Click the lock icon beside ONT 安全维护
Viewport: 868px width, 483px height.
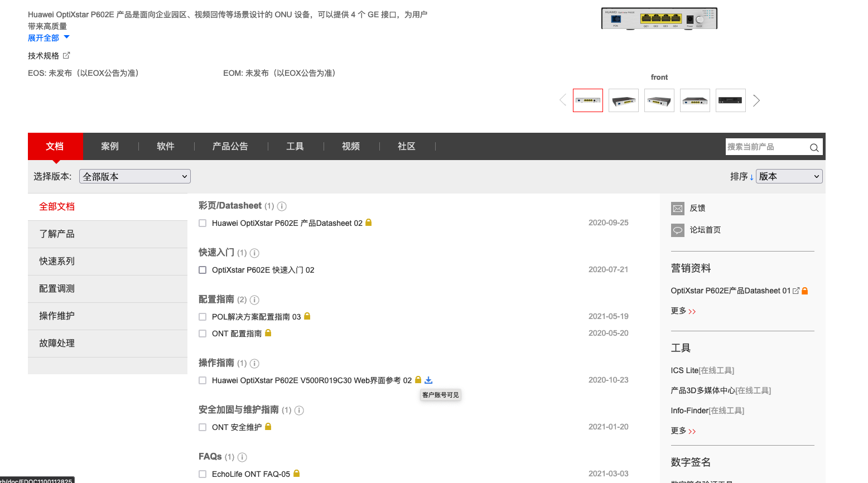point(268,427)
